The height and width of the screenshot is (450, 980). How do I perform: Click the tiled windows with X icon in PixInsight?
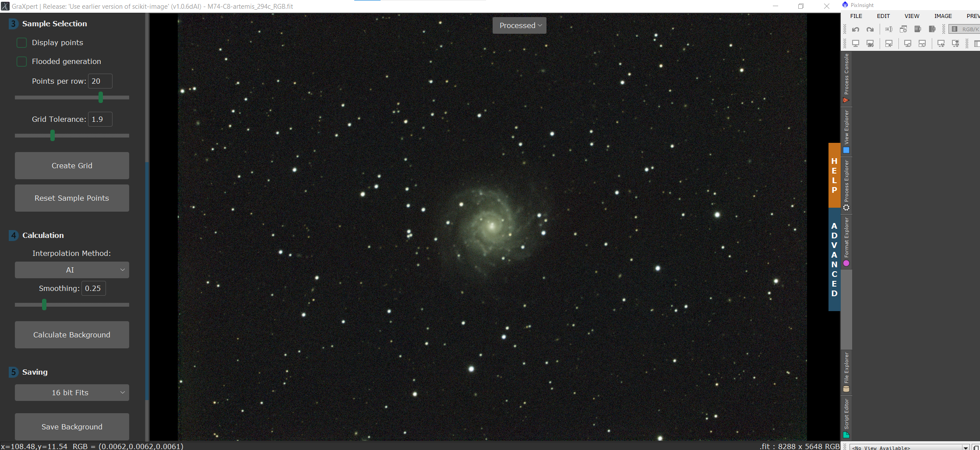point(922,43)
